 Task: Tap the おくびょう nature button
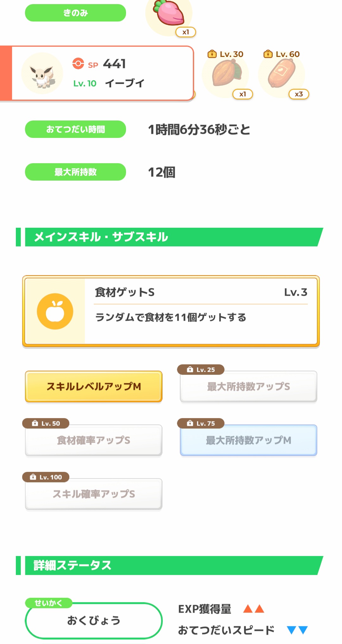(x=94, y=621)
